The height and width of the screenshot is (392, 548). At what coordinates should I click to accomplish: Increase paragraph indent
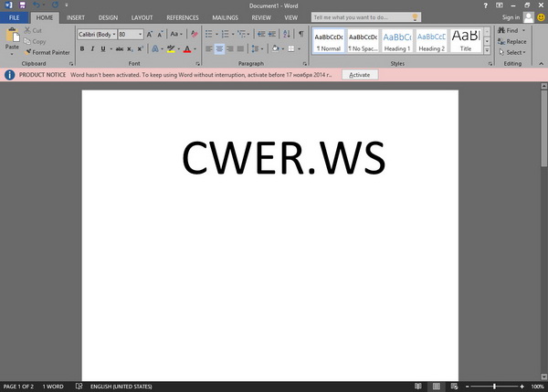(x=271, y=34)
